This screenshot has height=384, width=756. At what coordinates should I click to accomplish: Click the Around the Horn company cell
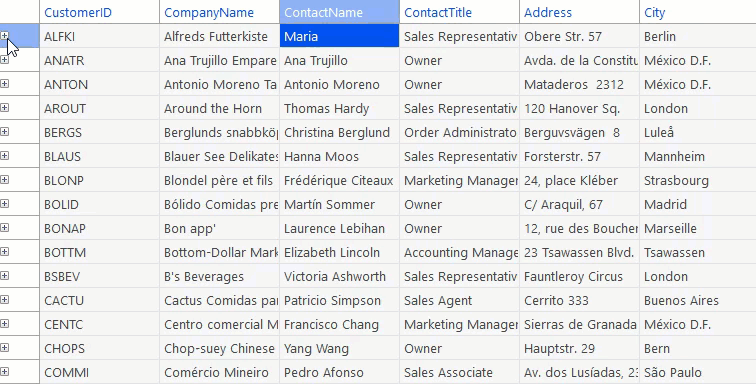point(219,108)
